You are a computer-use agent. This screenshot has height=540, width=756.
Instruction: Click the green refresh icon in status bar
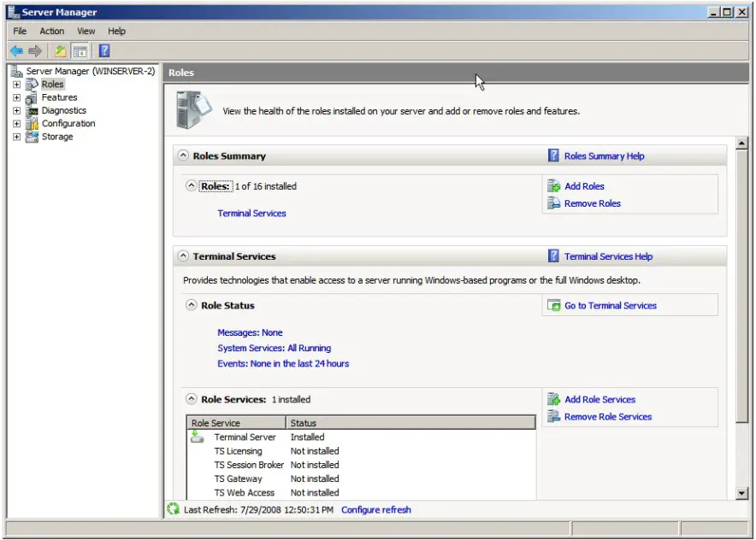174,509
